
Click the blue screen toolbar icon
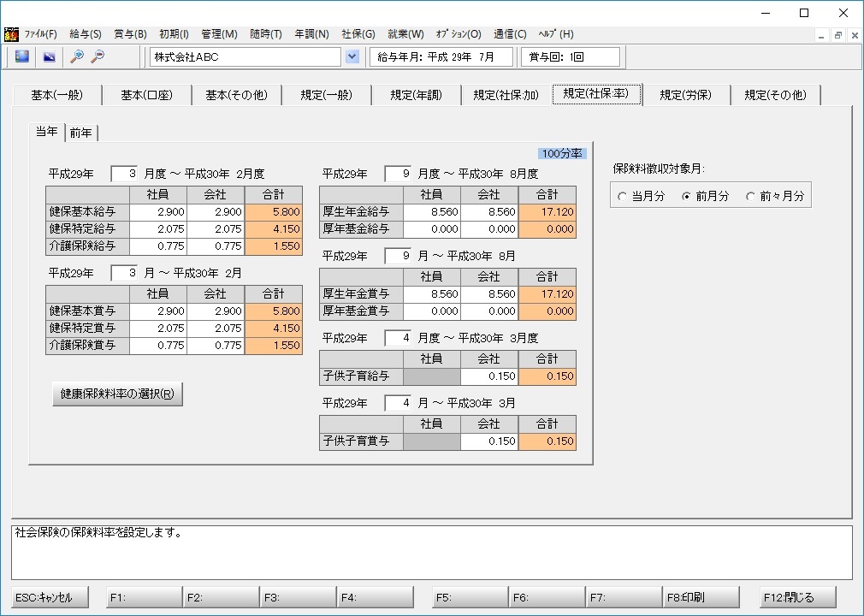coord(22,56)
